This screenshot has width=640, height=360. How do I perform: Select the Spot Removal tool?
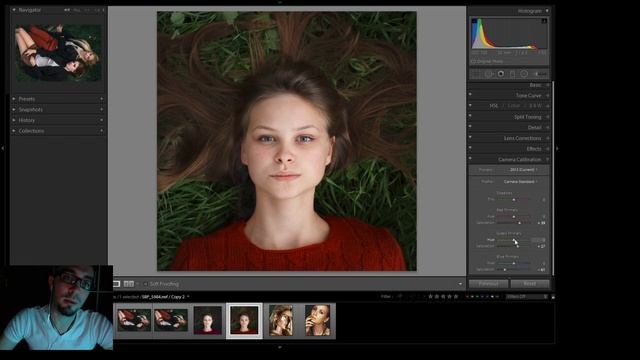[489, 74]
